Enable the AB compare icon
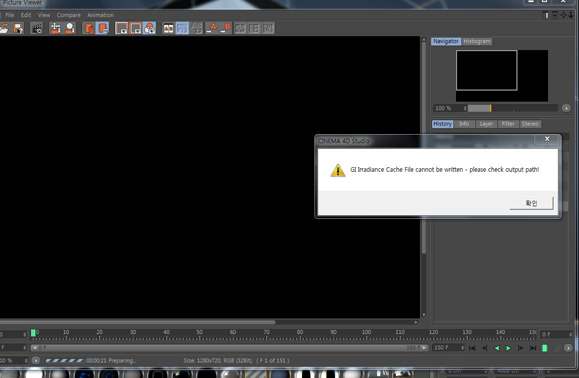 point(168,28)
